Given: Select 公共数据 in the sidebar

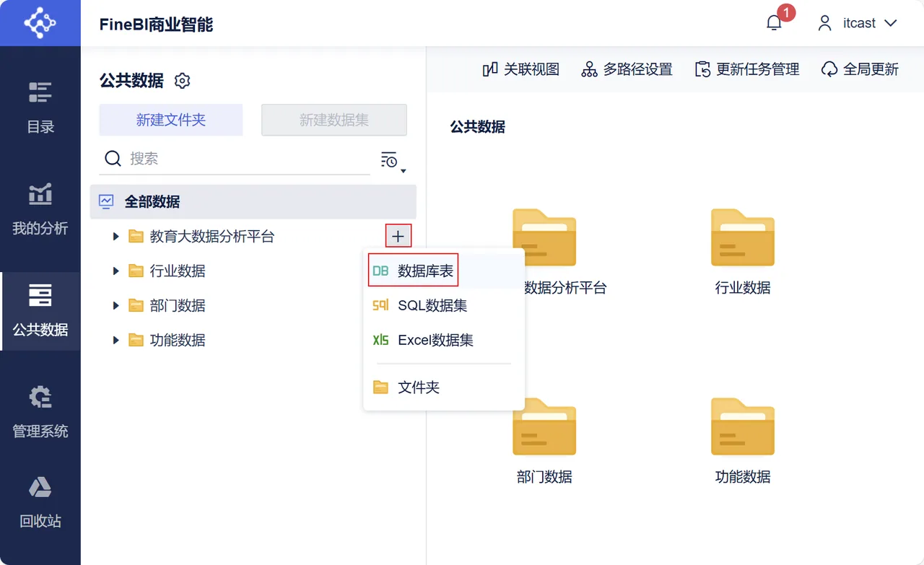Looking at the screenshot, I should tap(40, 311).
